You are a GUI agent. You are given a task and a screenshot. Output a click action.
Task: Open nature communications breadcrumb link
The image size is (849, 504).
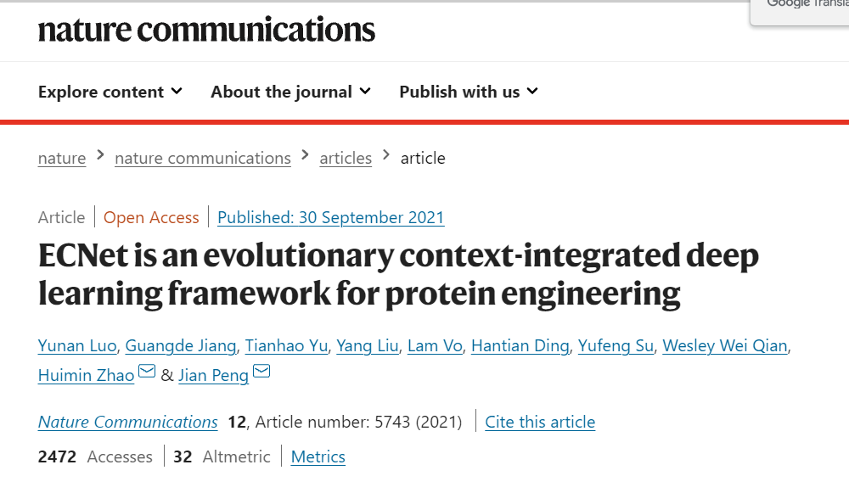click(x=203, y=158)
